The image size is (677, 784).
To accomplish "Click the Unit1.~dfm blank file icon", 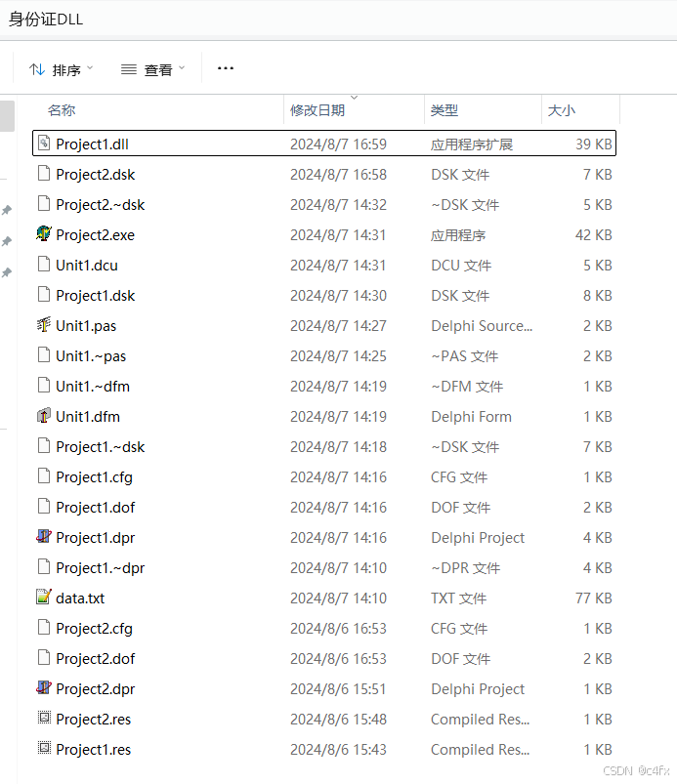I will pyautogui.click(x=44, y=386).
